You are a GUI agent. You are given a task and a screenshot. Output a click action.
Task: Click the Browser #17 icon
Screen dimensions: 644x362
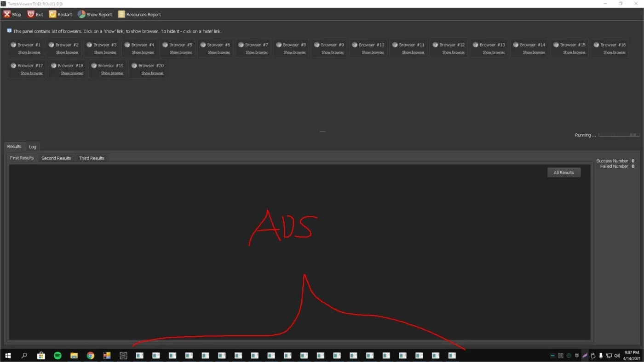click(13, 66)
